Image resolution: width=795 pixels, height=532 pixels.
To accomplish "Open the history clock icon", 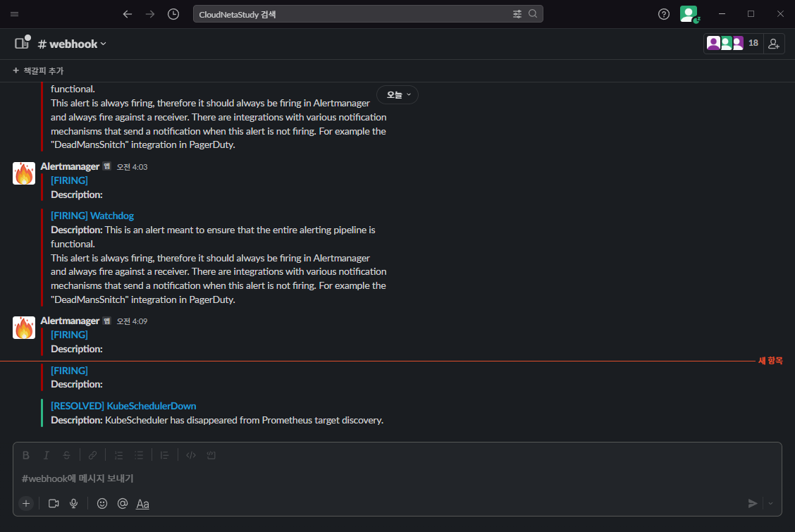I will click(173, 14).
